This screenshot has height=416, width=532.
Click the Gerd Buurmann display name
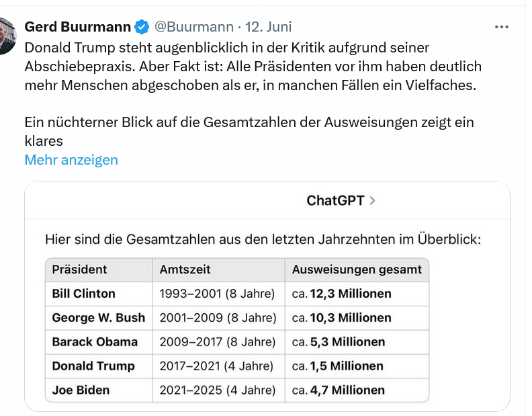(x=77, y=27)
